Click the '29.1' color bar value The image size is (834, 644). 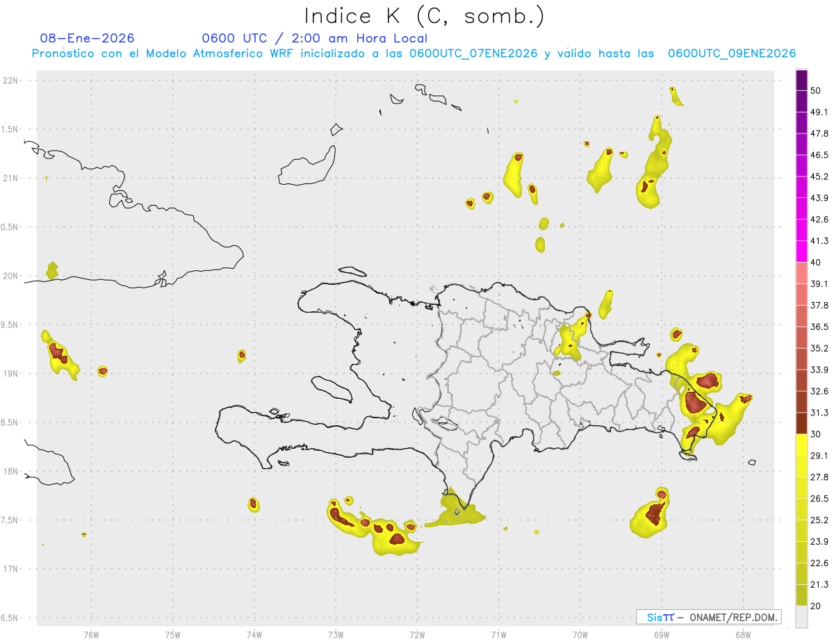pyautogui.click(x=819, y=456)
